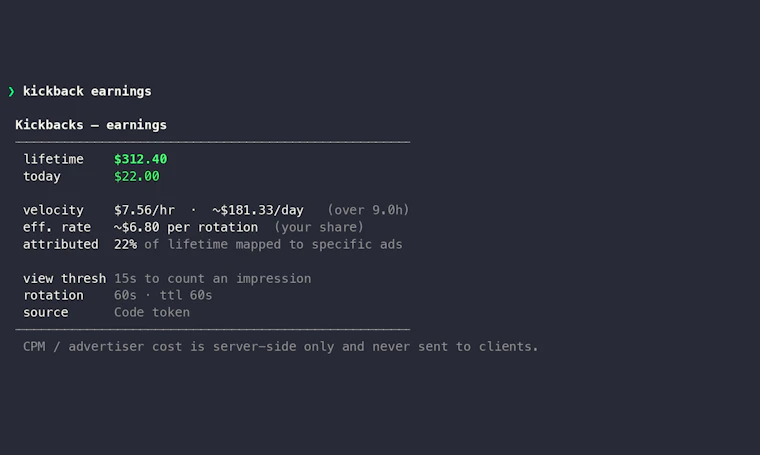Click the '(your share)' note
760x455 pixels.
(319, 227)
